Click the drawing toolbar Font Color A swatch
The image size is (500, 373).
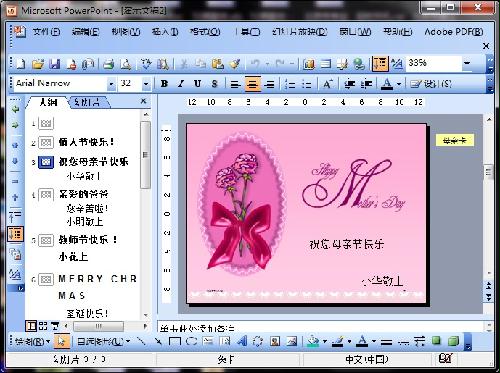tap(362, 341)
